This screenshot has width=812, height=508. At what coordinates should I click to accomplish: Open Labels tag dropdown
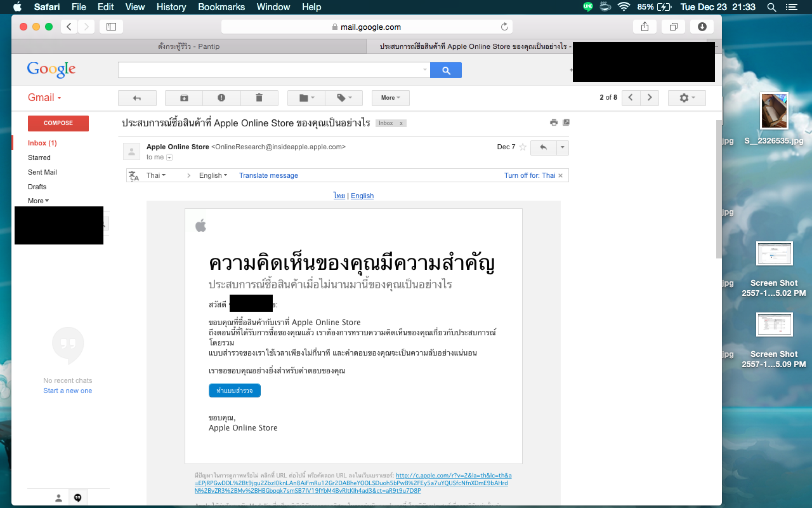pos(344,98)
